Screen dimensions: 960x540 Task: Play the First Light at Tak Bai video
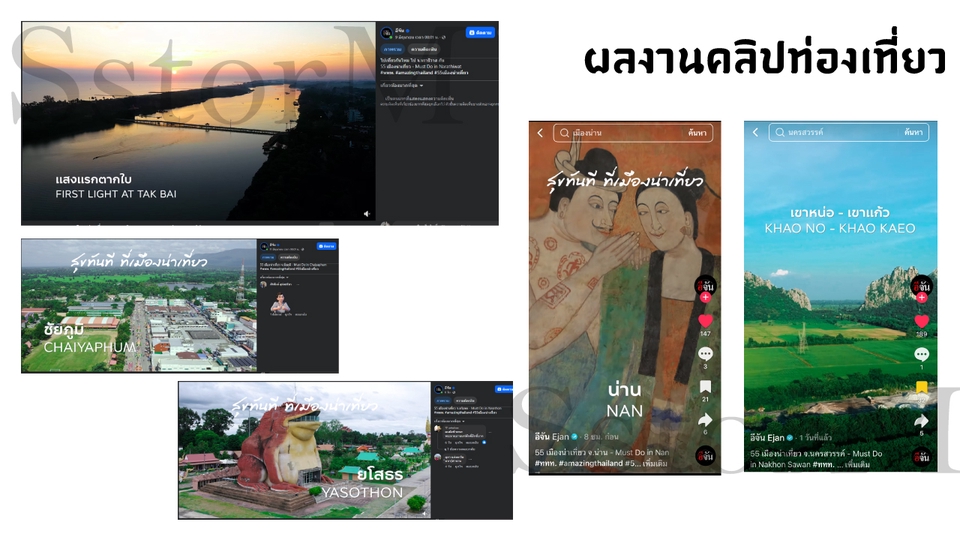click(198, 122)
